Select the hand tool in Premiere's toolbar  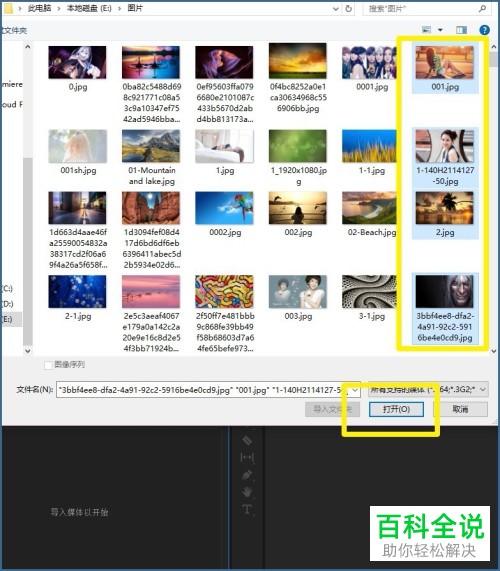247,492
